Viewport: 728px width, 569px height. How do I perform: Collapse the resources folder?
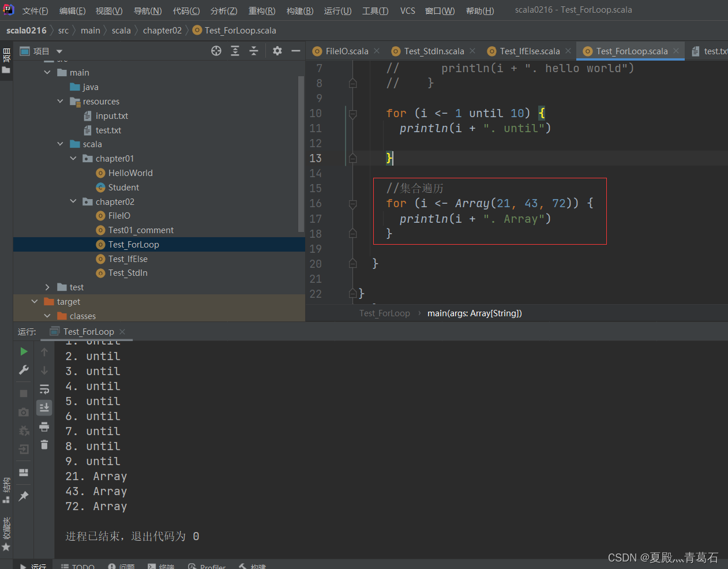click(60, 101)
